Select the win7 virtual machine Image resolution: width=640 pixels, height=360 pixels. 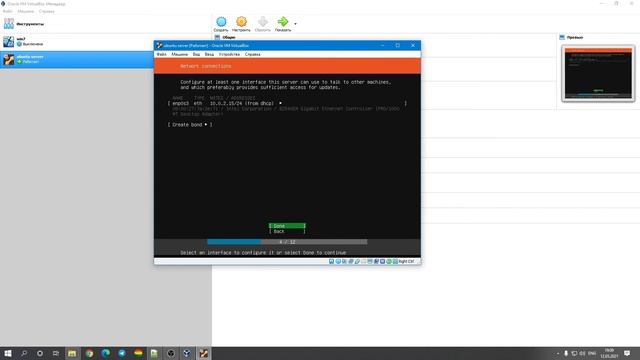[x=77, y=42]
